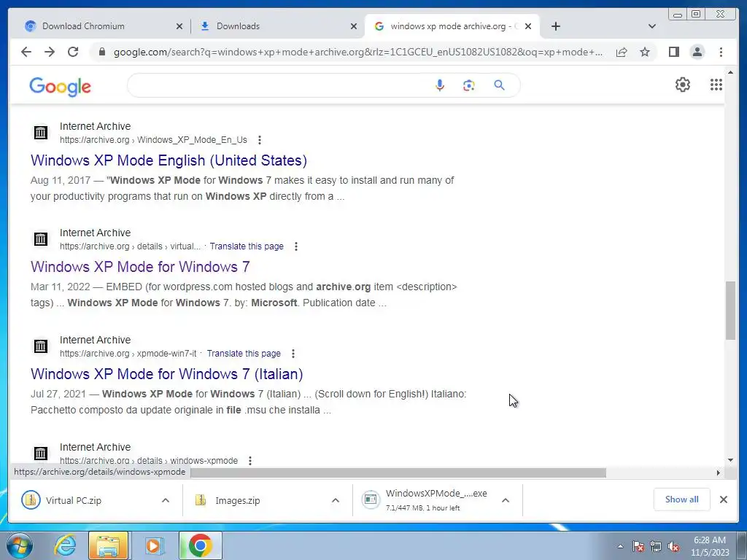Click the Internet Archive favicon of first result

[x=41, y=133]
